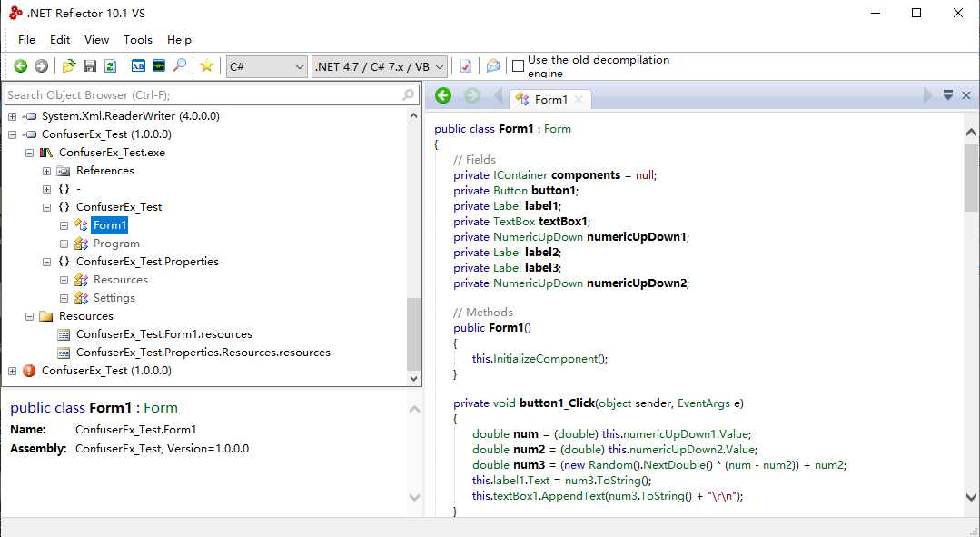The height and width of the screenshot is (537, 980).
Task: Open the Help menu
Action: (179, 39)
